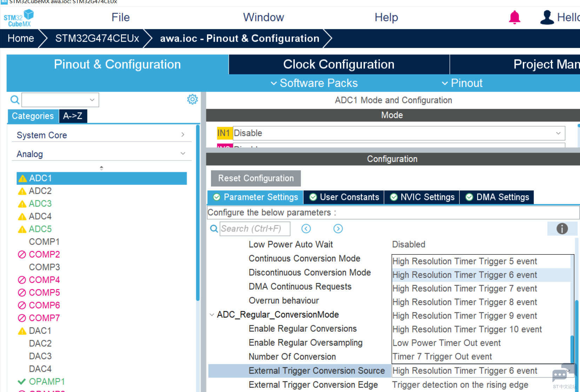Select the Number Of Conversion parameter
Image resolution: width=580 pixels, height=392 pixels.
coord(292,357)
